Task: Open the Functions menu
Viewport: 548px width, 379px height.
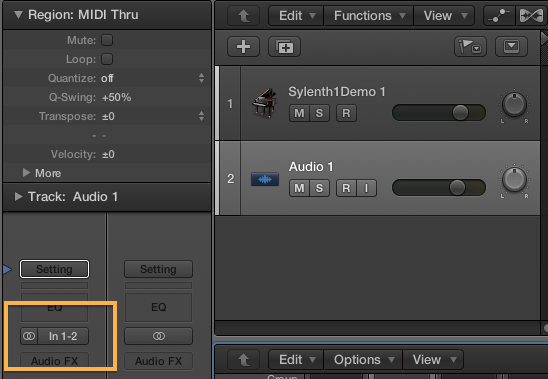Action: [x=369, y=16]
